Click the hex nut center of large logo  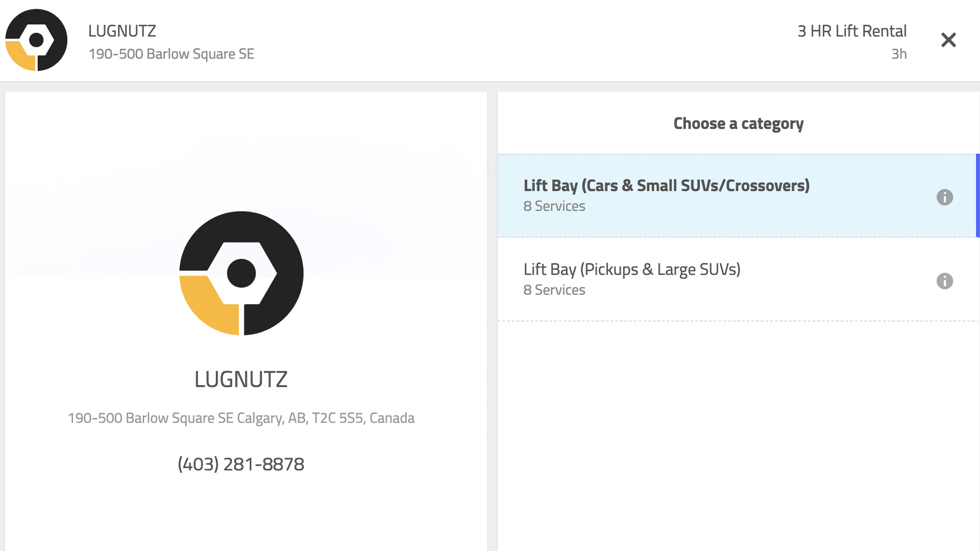[x=241, y=273]
